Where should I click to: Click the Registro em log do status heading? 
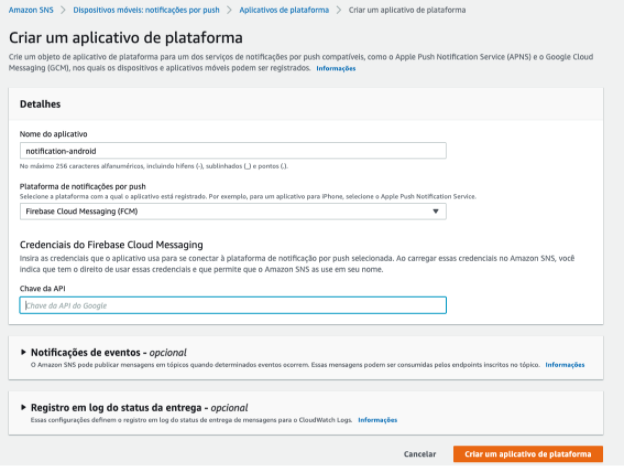pyautogui.click(x=139, y=408)
